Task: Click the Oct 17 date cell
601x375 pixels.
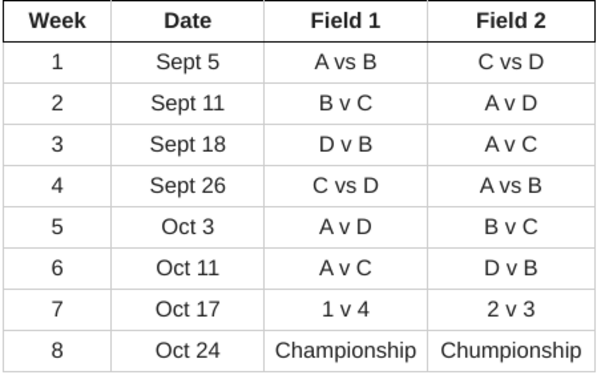Action: [x=187, y=310]
